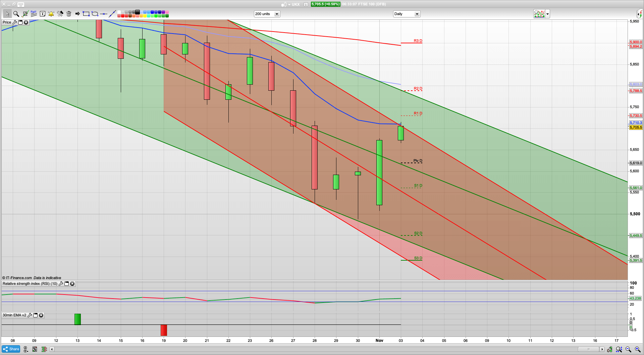The width and height of the screenshot is (644, 355).
Task: Close the 30min EMA v2 panel
Action: pos(41,315)
